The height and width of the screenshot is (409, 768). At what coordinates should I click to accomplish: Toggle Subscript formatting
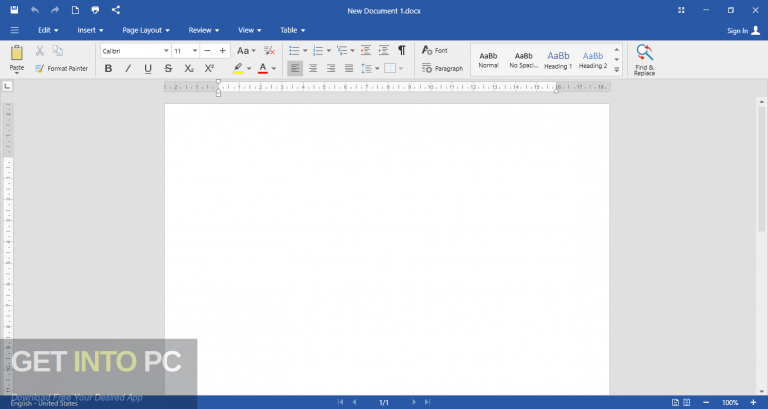click(x=189, y=69)
